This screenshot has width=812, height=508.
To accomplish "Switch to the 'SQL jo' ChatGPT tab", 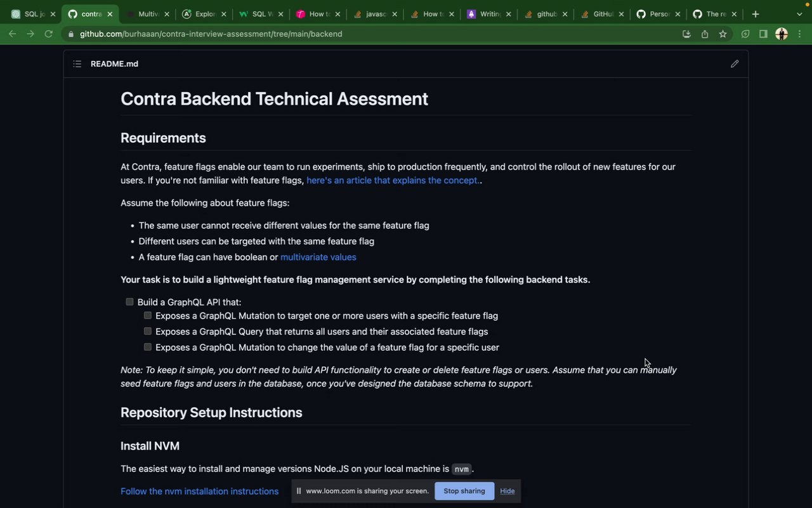I will point(32,14).
